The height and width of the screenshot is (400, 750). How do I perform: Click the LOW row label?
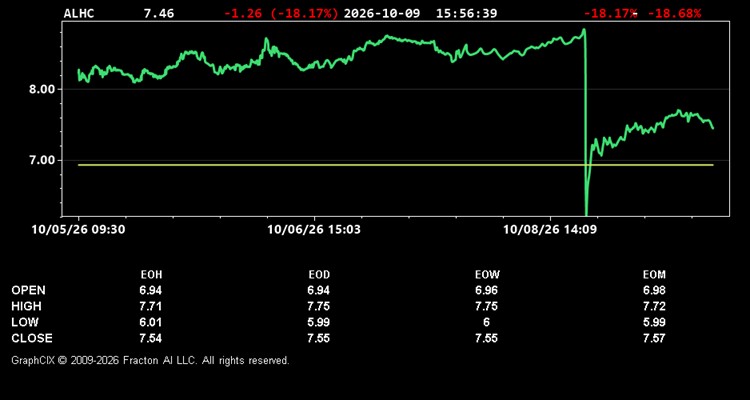[x=25, y=322]
